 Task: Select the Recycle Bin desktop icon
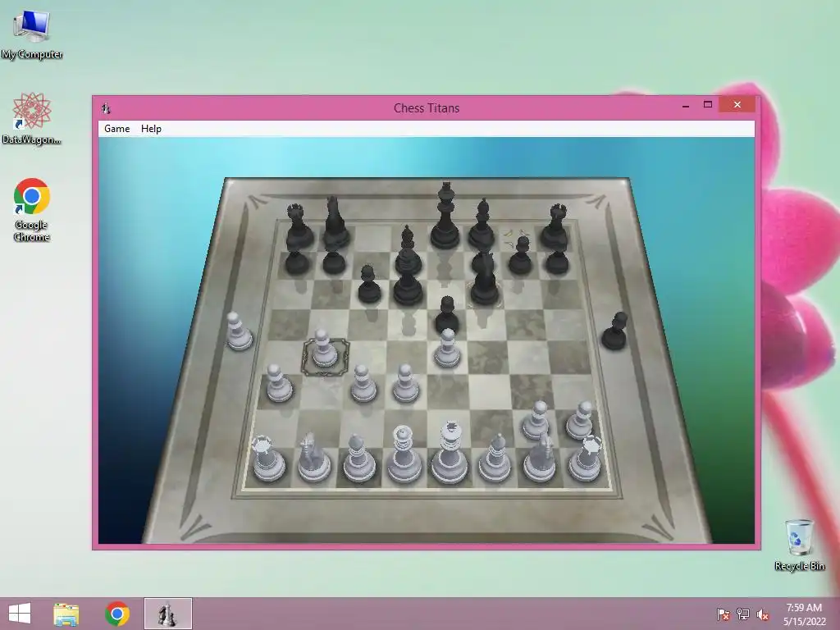pos(799,545)
